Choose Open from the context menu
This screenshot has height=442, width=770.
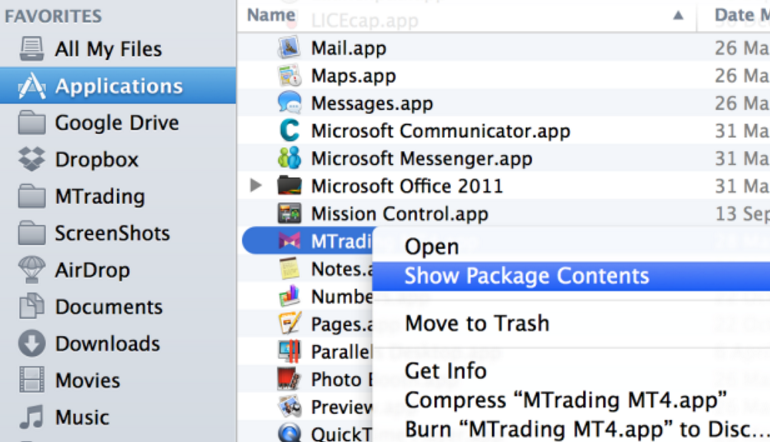(432, 247)
